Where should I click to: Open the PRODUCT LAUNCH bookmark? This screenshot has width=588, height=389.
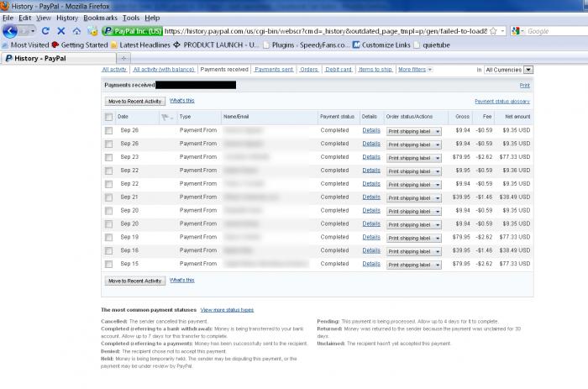coord(216,45)
